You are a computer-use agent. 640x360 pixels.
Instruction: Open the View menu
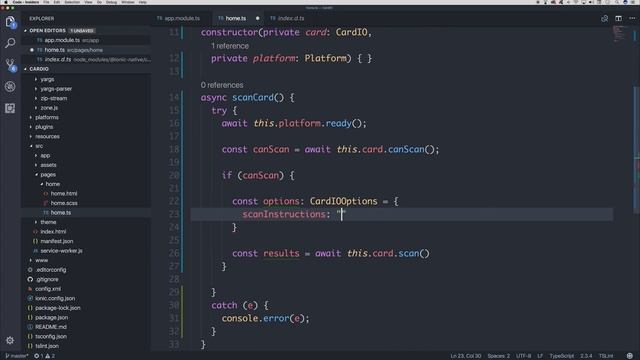point(88,2)
